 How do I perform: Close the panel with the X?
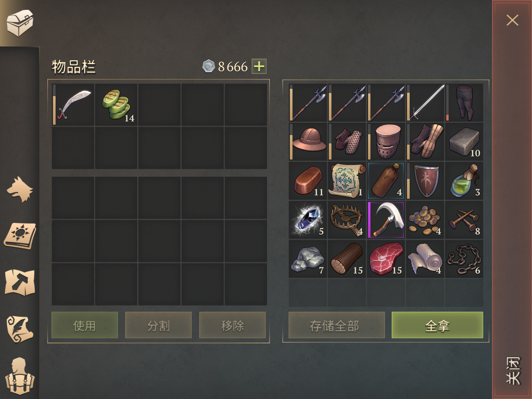(x=512, y=20)
